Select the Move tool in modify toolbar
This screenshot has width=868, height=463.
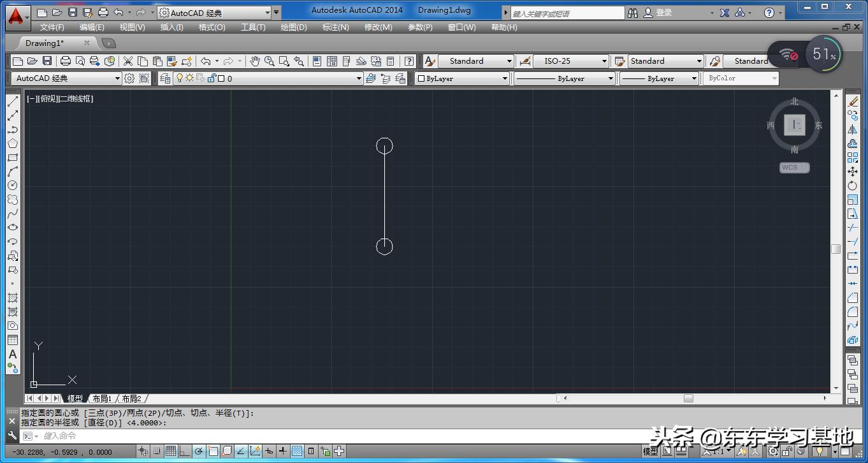pos(853,172)
